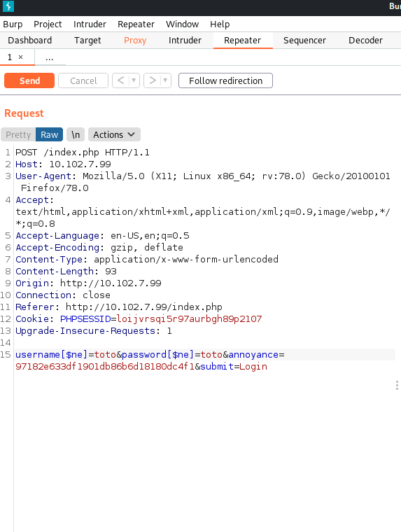Click the Accept-Encoding header line
This screenshot has width=401, height=532.
point(99,247)
